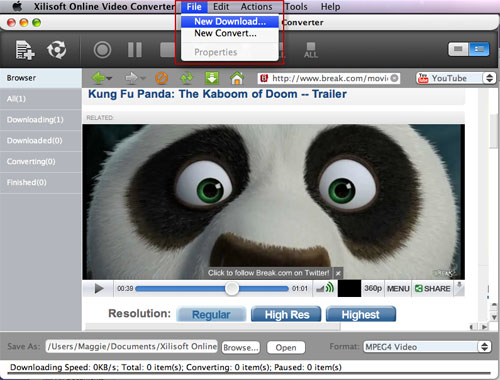Viewport: 500px width, 380px height.
Task: Click the green download arrow icon
Action: pos(212,78)
